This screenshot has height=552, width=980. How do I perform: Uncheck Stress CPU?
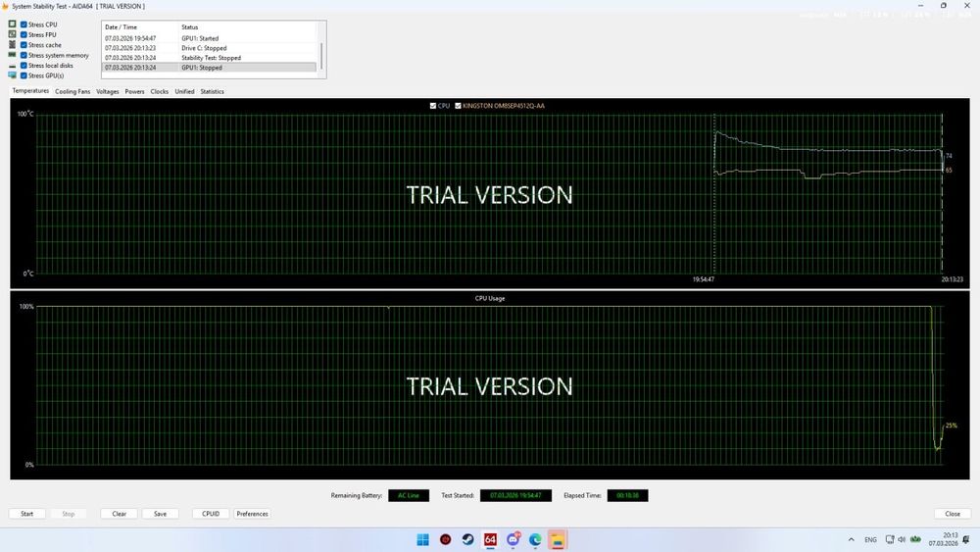coord(24,25)
